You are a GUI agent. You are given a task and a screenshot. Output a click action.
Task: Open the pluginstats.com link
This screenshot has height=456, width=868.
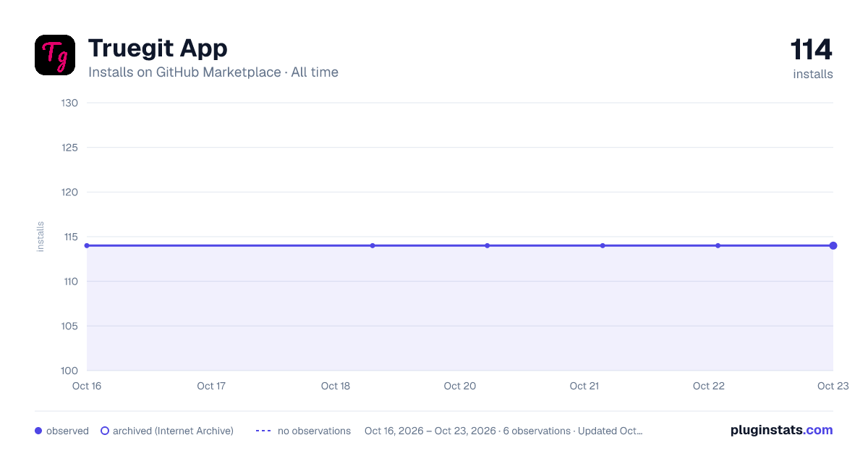pyautogui.click(x=781, y=430)
